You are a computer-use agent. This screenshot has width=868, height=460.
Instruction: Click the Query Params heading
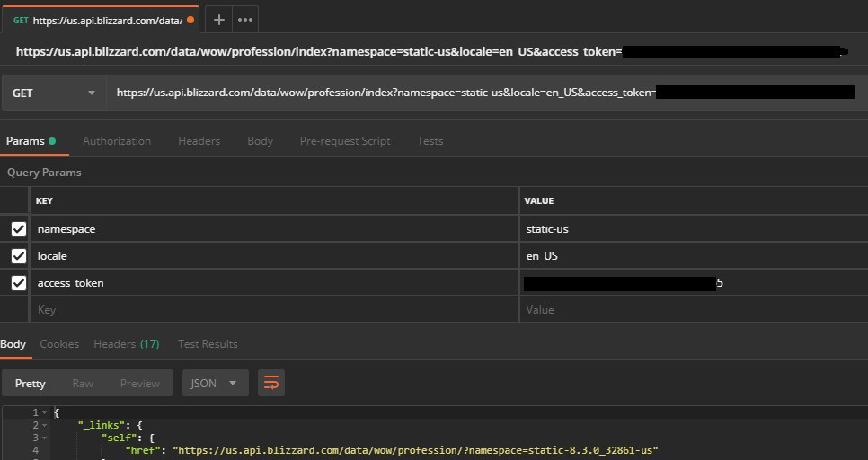pos(44,172)
